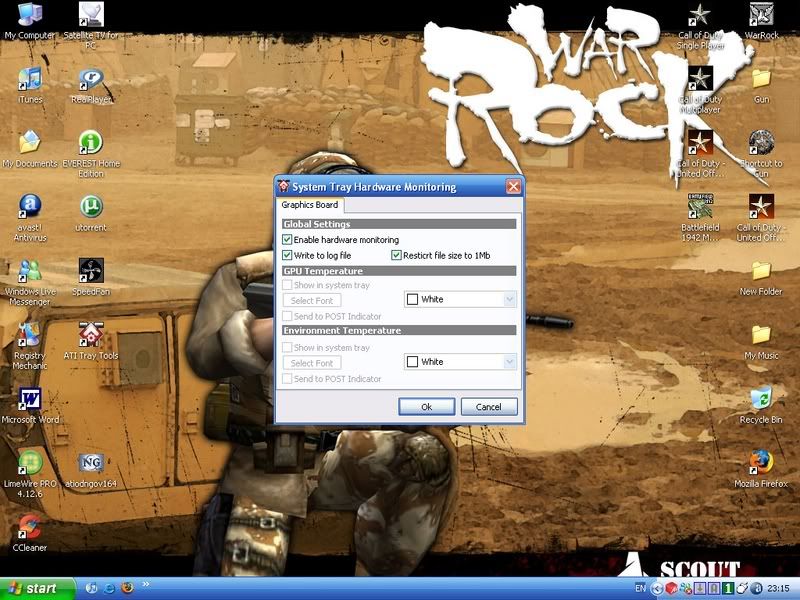Click the My Documents desktop icon
800x600 pixels.
point(30,148)
